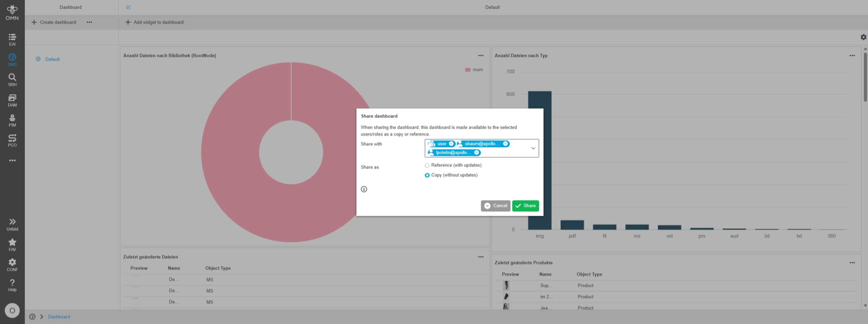Open the EAI module in sidebar

coord(12,39)
